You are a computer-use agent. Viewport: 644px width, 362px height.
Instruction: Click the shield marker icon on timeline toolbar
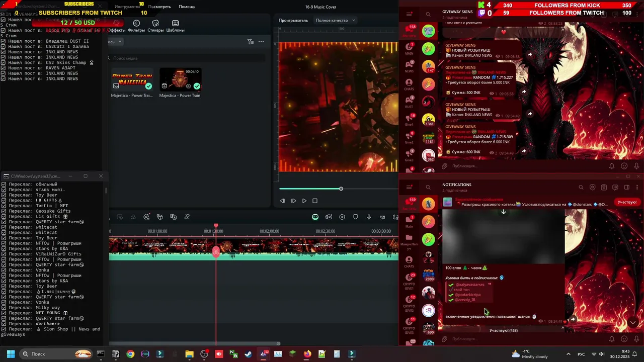(x=355, y=217)
